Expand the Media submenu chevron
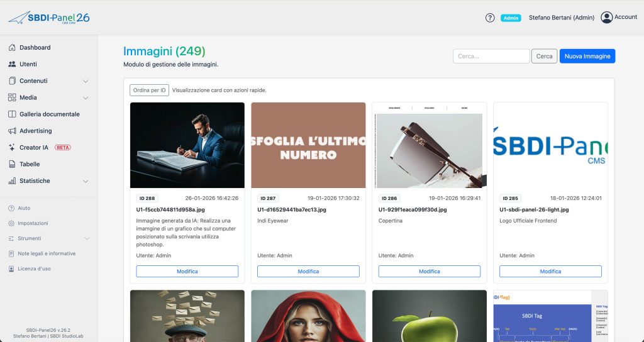This screenshot has height=342, width=644. pos(86,97)
